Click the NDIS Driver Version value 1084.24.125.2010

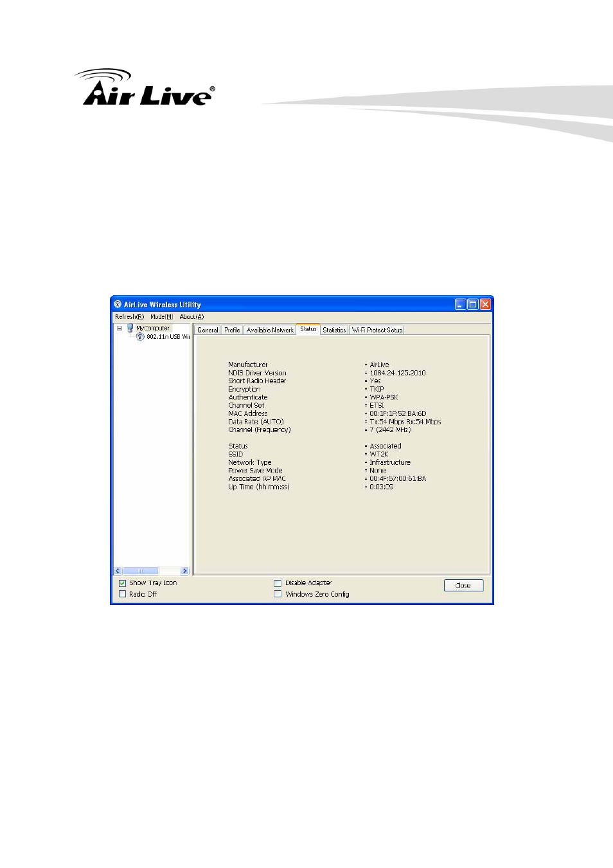[x=397, y=373]
